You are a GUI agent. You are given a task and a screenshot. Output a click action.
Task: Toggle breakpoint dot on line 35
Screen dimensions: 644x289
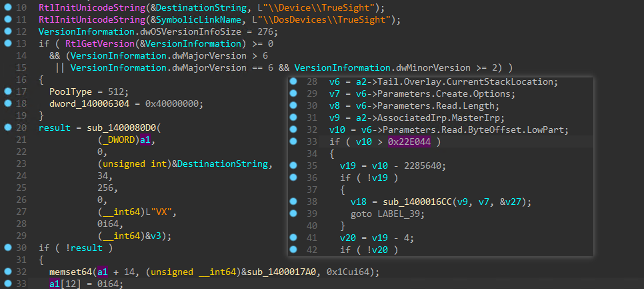point(293,166)
